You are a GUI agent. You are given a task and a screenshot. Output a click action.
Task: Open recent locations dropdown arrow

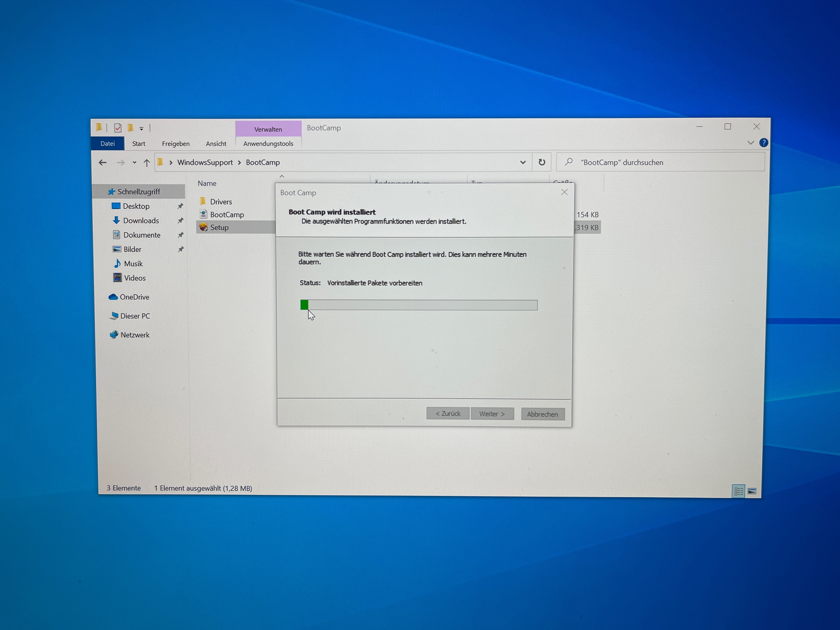point(134,163)
